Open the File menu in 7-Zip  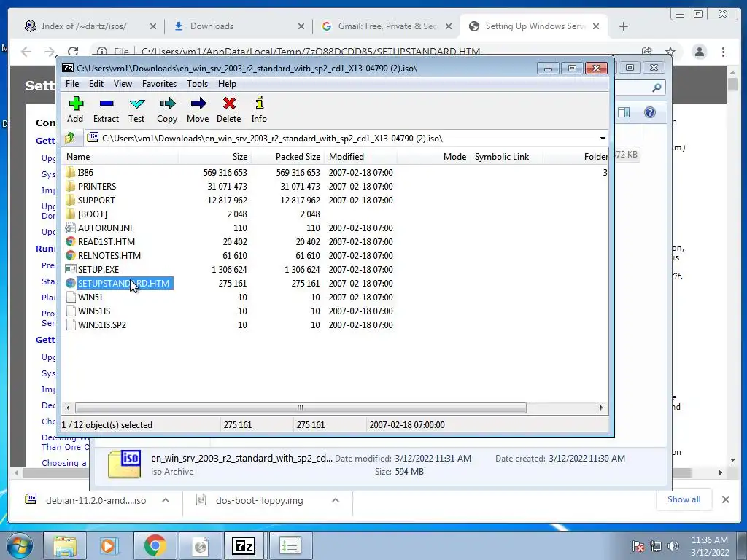click(72, 84)
